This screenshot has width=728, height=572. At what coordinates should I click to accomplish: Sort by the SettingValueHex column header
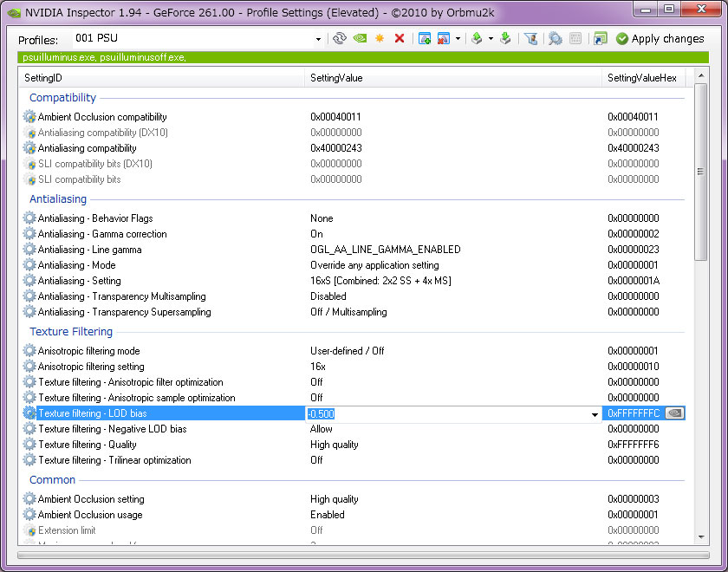[643, 77]
